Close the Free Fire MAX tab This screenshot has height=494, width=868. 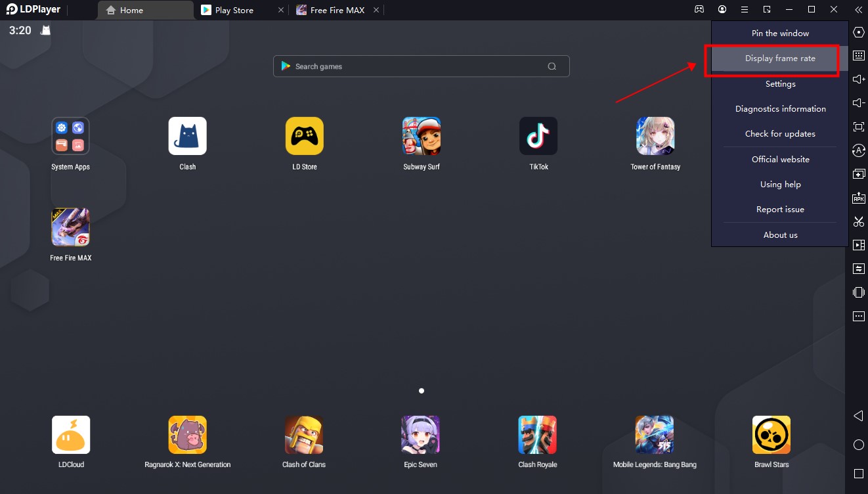pos(376,10)
